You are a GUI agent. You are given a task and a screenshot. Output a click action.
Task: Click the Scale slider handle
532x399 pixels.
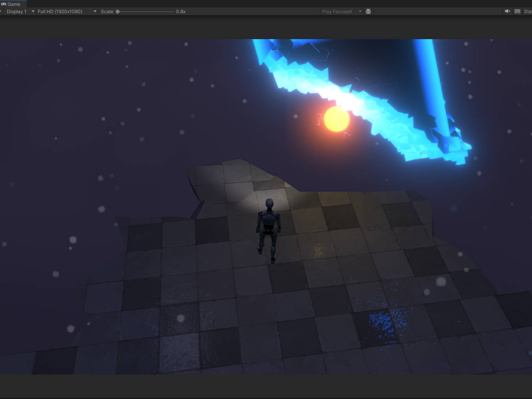[117, 11]
